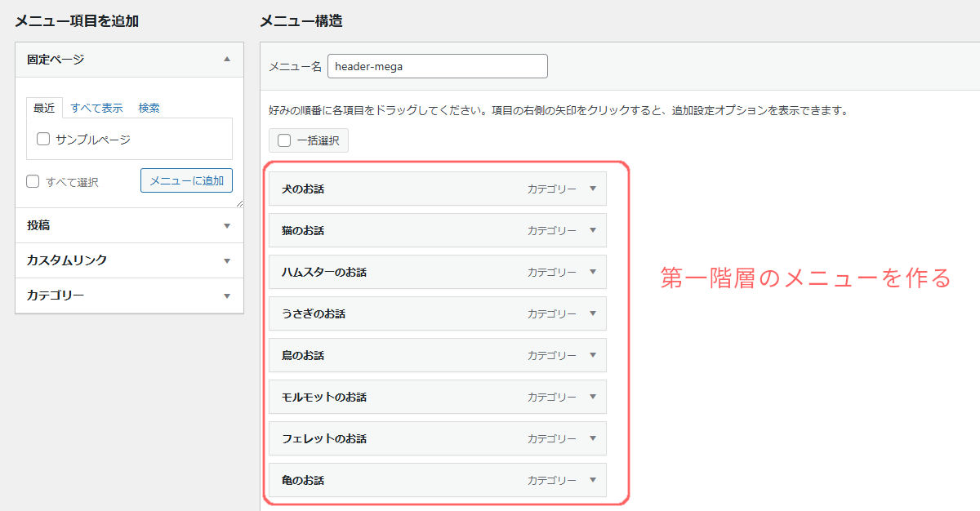Image resolution: width=980 pixels, height=511 pixels.
Task: Open settings arrow for ハムスターのお話
Action: tap(593, 272)
